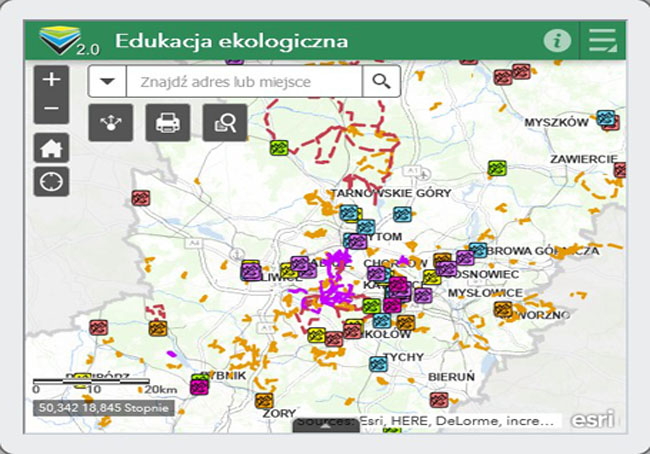Expand the search source dropdown arrow
The width and height of the screenshot is (650, 454).
(107, 81)
